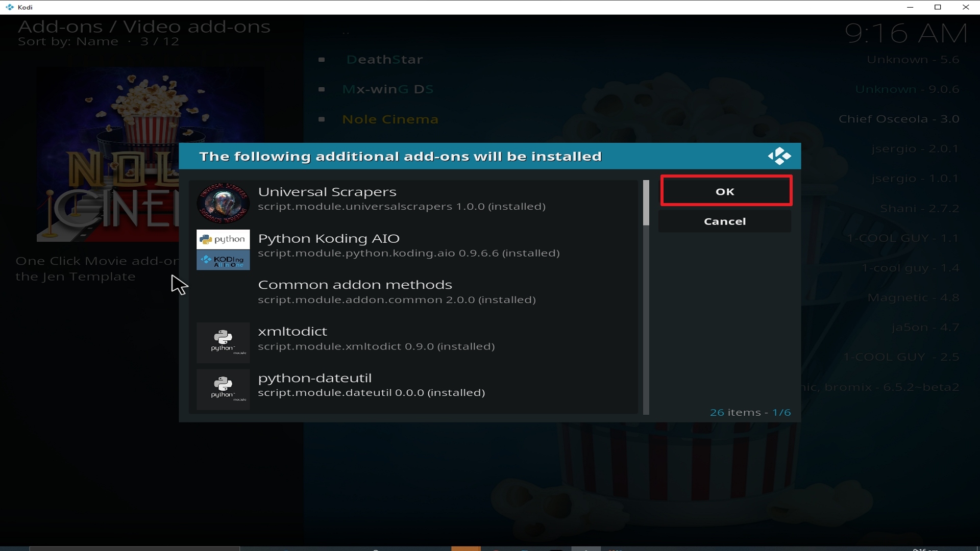Select the Python Koding AIO entry

point(413,249)
